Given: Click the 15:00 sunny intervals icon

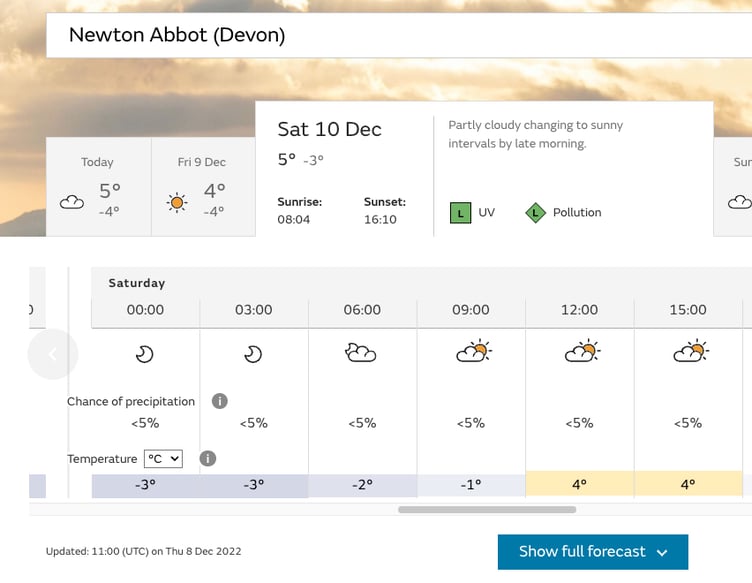Looking at the screenshot, I should pyautogui.click(x=691, y=351).
